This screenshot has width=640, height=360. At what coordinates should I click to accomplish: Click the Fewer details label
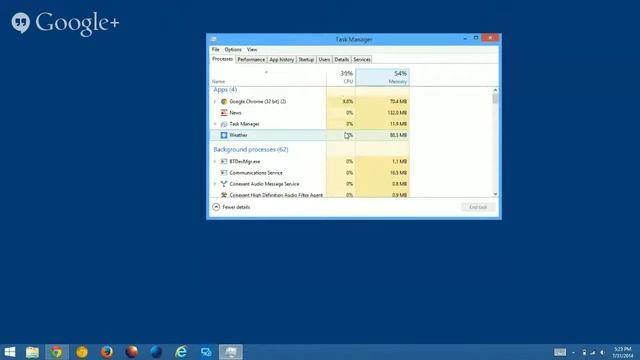click(236, 207)
